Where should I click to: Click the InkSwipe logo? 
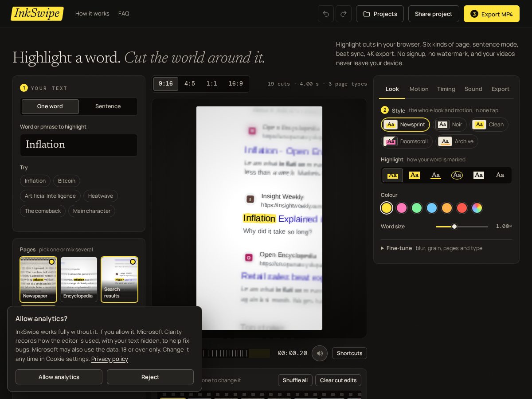[37, 13]
